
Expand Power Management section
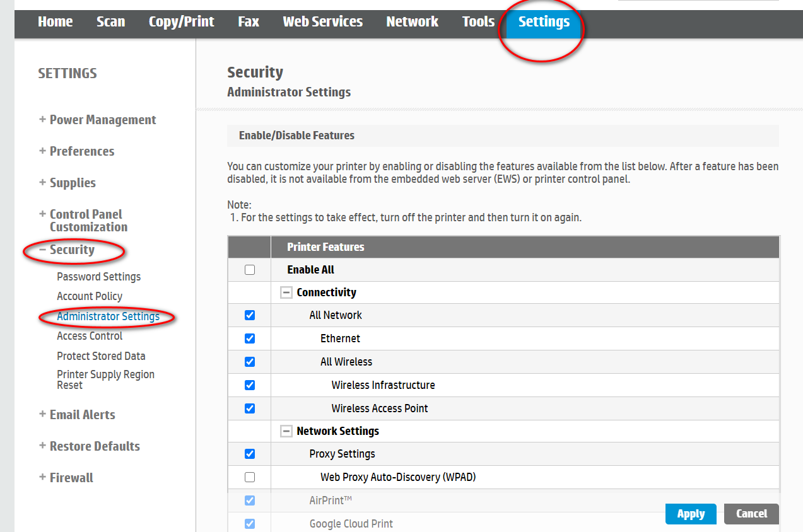102,120
